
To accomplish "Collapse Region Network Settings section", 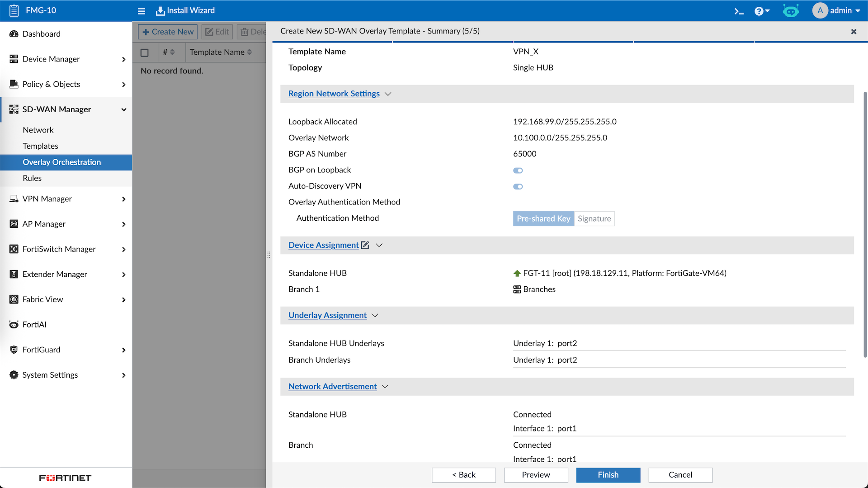I will pos(388,94).
